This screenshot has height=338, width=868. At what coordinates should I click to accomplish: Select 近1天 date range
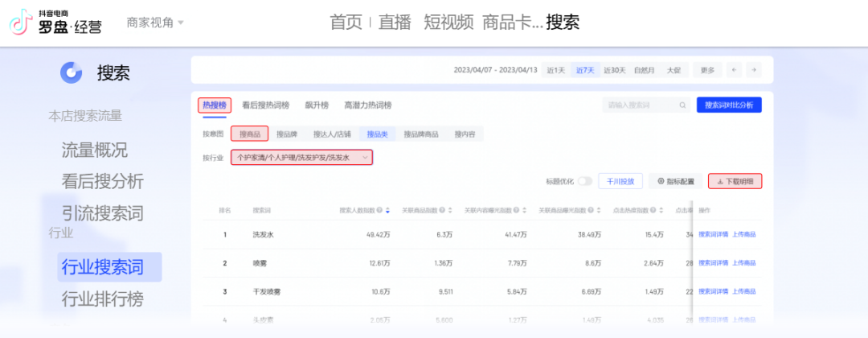click(x=556, y=70)
